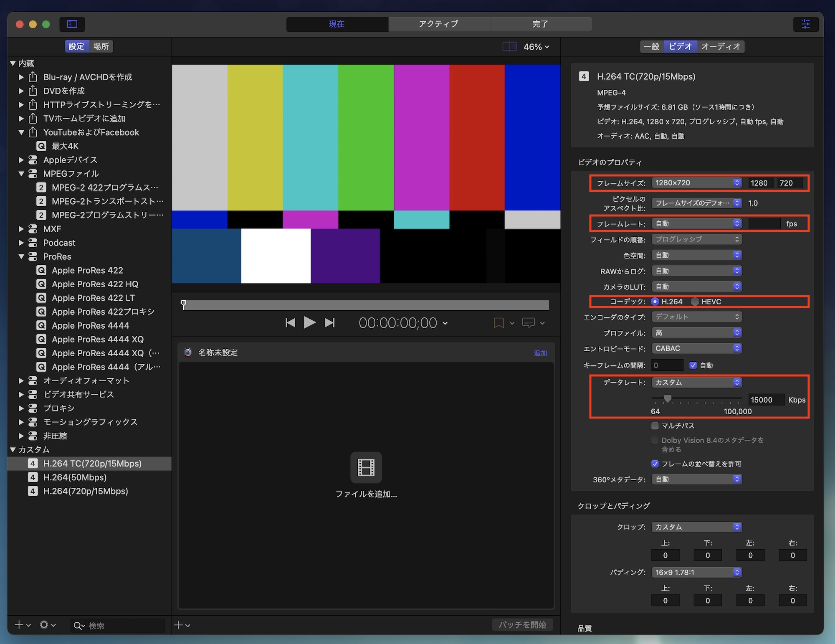Switch to the 完了 tab
835x644 pixels.
(x=540, y=24)
